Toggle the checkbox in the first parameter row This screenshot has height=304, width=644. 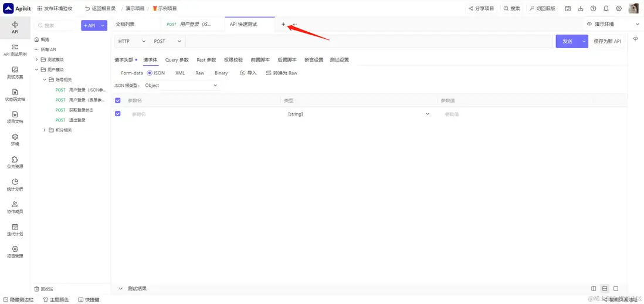click(x=118, y=113)
